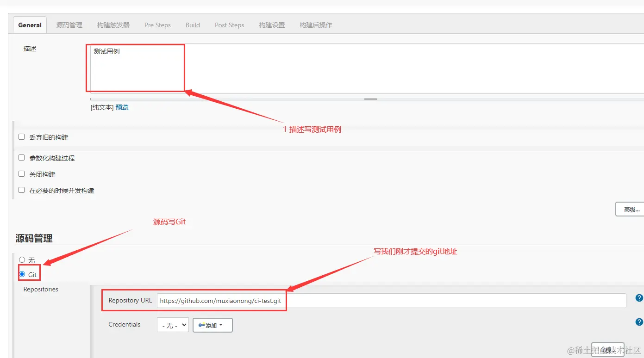Open the 构建后操作 tab
The image size is (644, 358).
click(x=316, y=25)
